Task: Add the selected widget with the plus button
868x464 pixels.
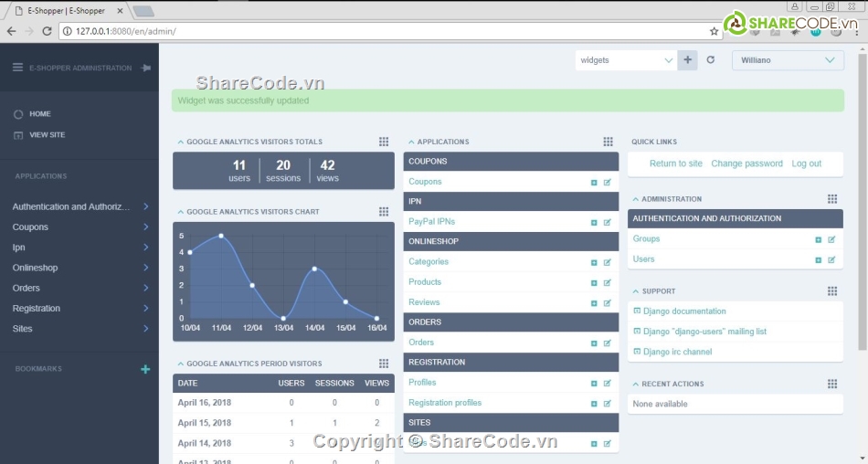Action: point(687,59)
